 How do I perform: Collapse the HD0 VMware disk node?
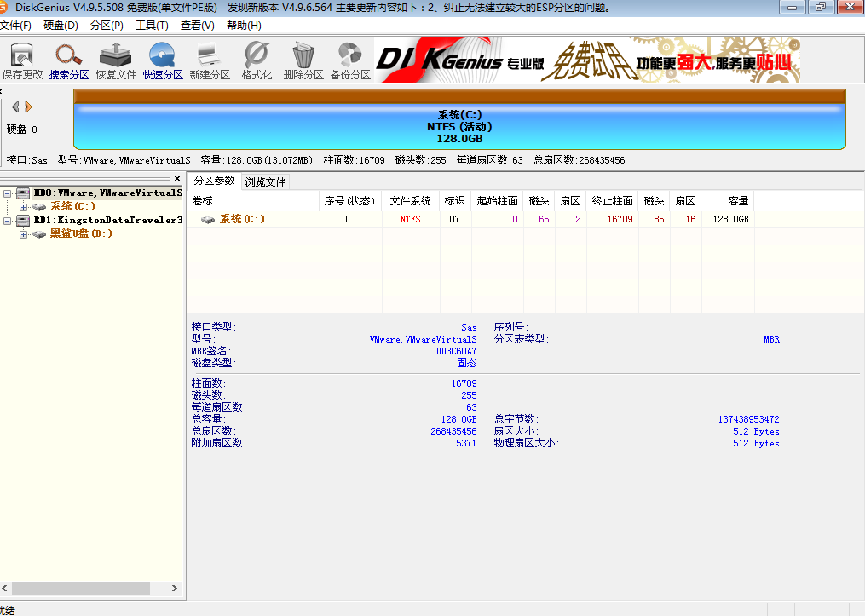[x=8, y=193]
